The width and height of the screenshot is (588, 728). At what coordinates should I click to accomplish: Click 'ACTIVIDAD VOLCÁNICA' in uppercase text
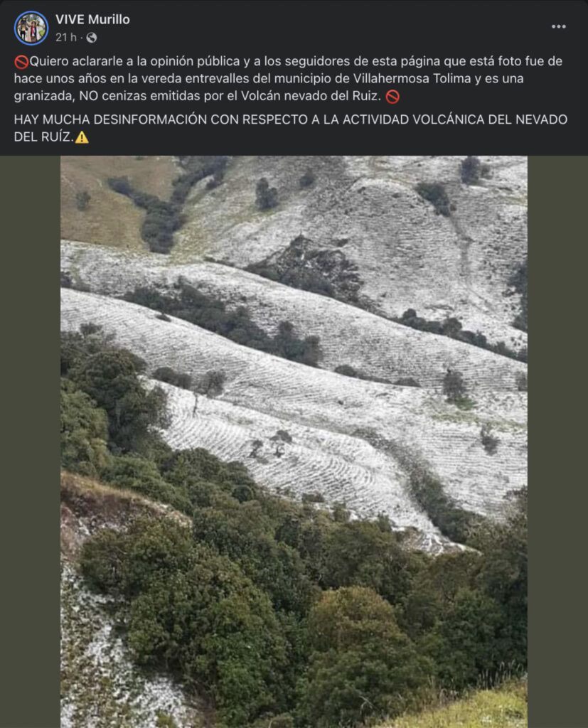tap(412, 119)
